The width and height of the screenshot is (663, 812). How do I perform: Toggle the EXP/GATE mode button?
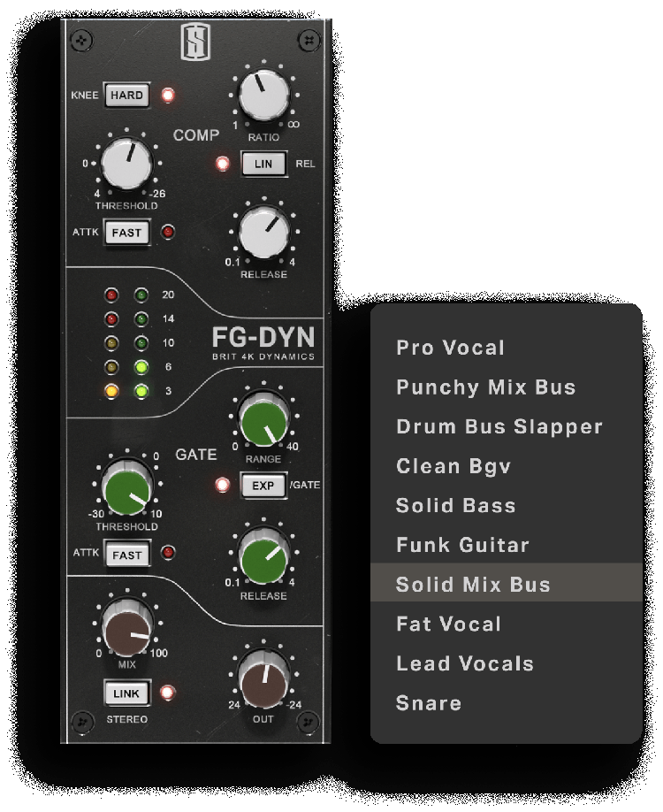tap(263, 486)
